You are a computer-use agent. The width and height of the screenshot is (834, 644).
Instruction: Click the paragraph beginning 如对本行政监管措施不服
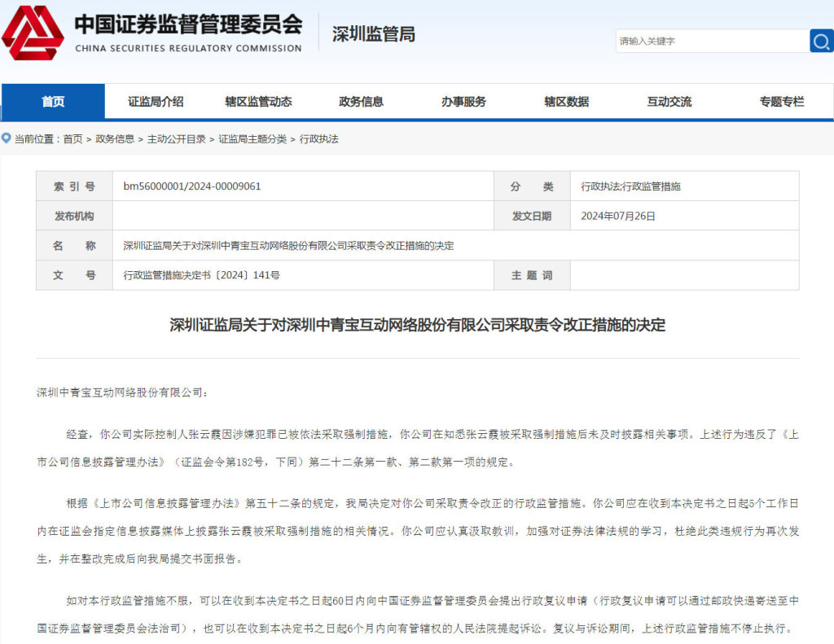tap(418, 614)
